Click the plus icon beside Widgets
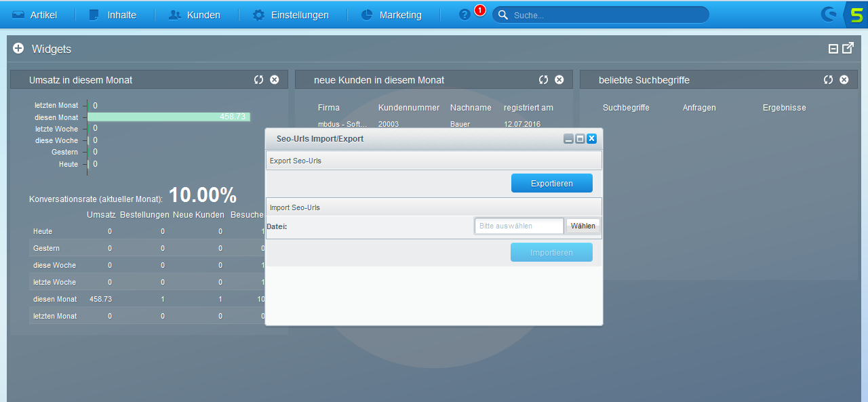 [18, 49]
